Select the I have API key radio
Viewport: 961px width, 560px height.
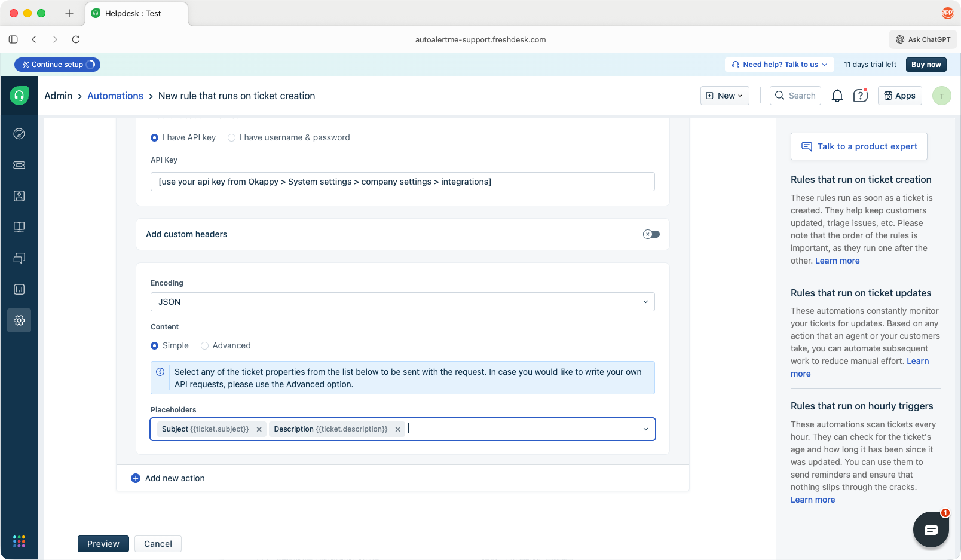(x=154, y=137)
